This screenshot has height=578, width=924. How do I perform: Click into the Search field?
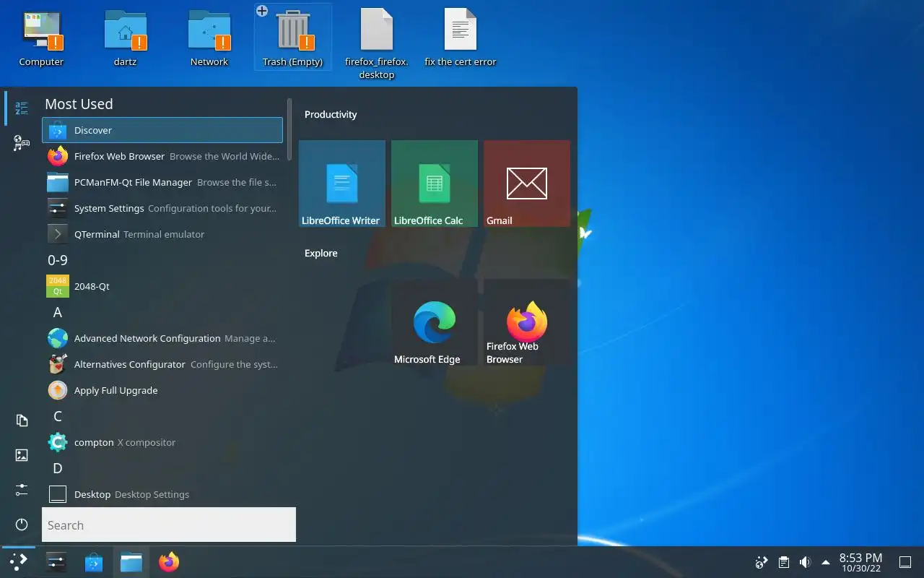pyautogui.click(x=169, y=525)
